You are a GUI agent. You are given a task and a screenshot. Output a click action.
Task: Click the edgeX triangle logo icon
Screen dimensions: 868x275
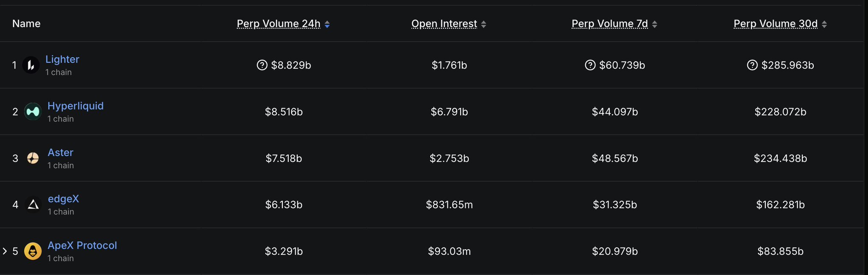[33, 205]
